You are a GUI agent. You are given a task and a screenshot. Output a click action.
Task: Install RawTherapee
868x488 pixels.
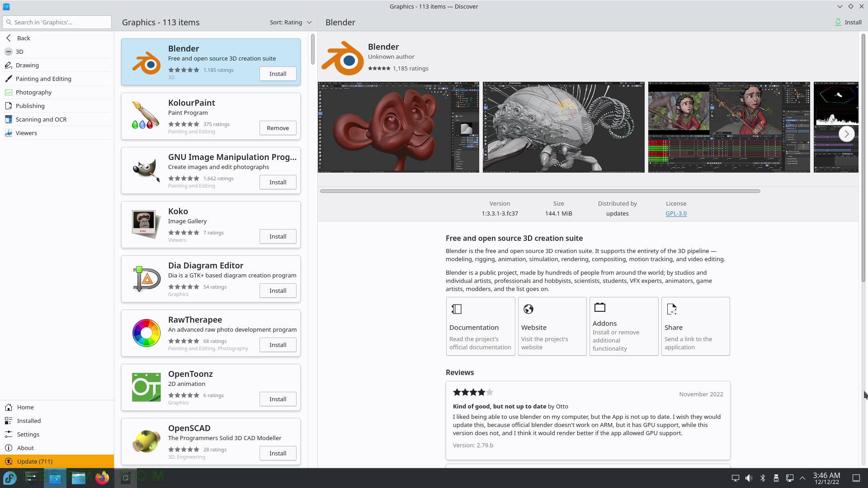(278, 345)
